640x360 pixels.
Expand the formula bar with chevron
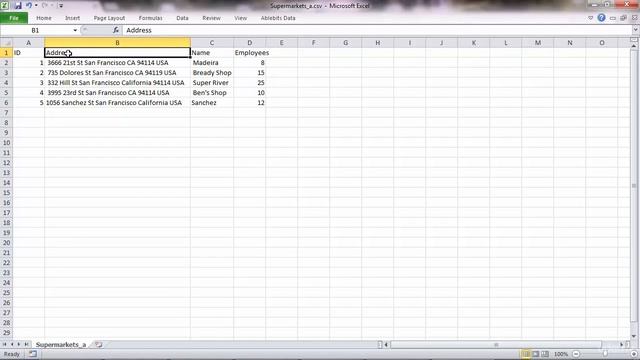(635, 30)
